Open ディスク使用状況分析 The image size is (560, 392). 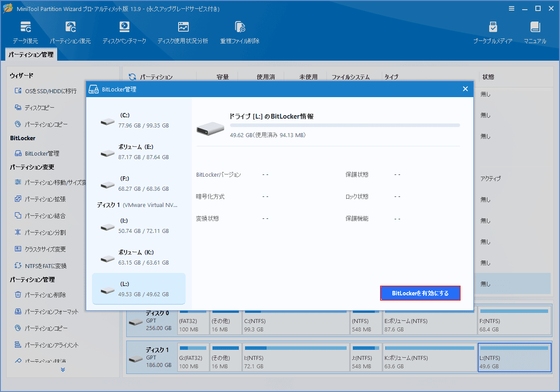click(183, 33)
